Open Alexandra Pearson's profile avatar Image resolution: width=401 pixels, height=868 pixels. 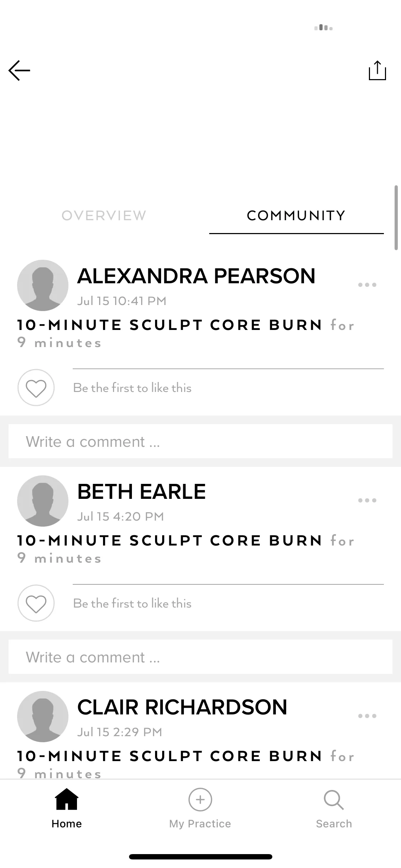pos(43,285)
